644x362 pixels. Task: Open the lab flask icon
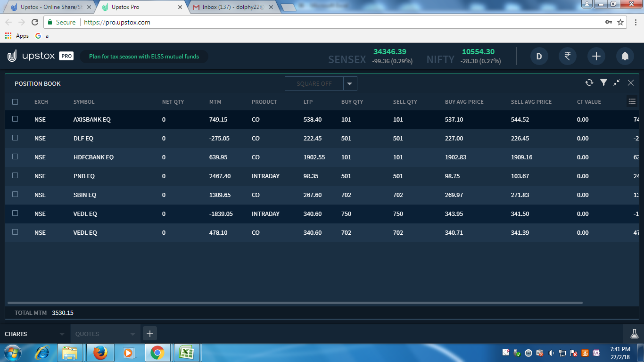pyautogui.click(x=635, y=334)
